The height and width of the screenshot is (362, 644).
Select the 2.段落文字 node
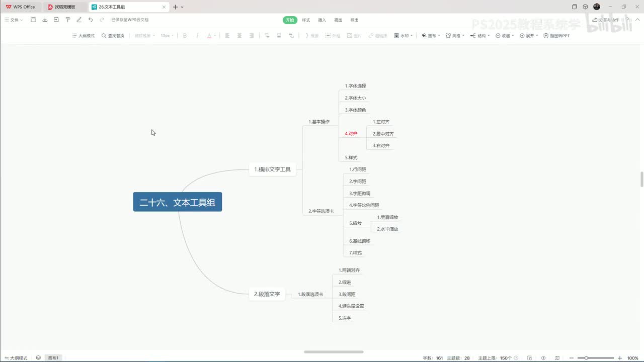267,294
